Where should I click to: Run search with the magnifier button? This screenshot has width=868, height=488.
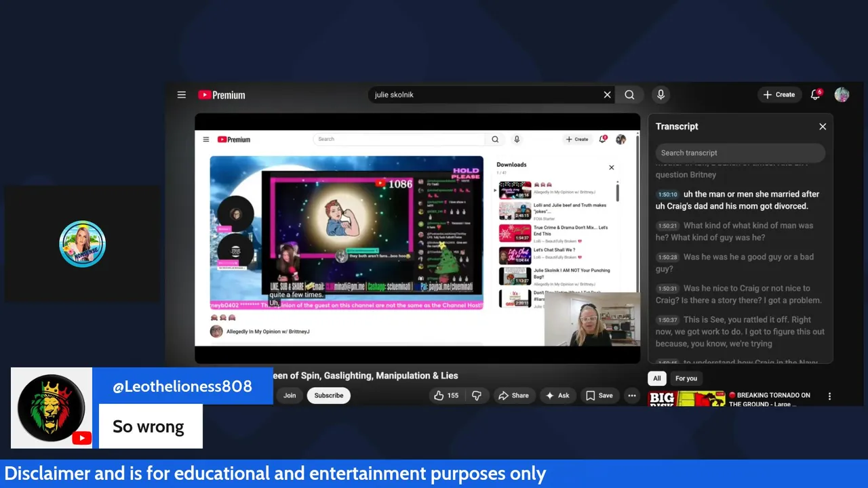tap(629, 95)
